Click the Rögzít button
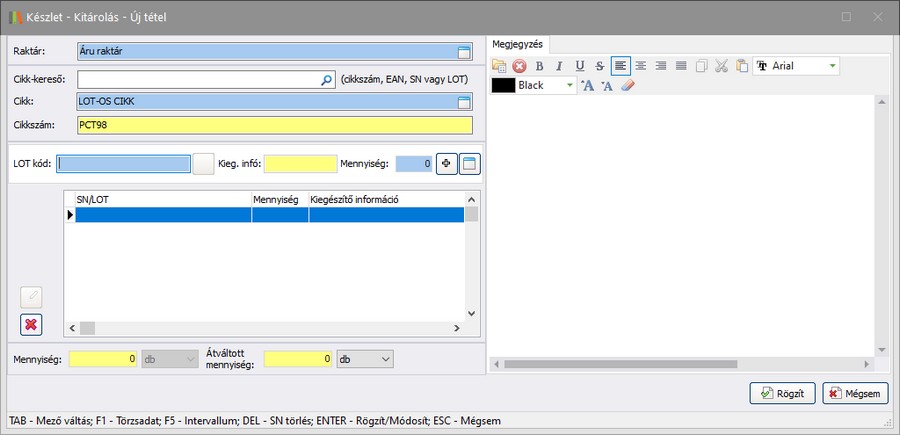Viewport: 900px width, 435px height. pyautogui.click(x=782, y=393)
